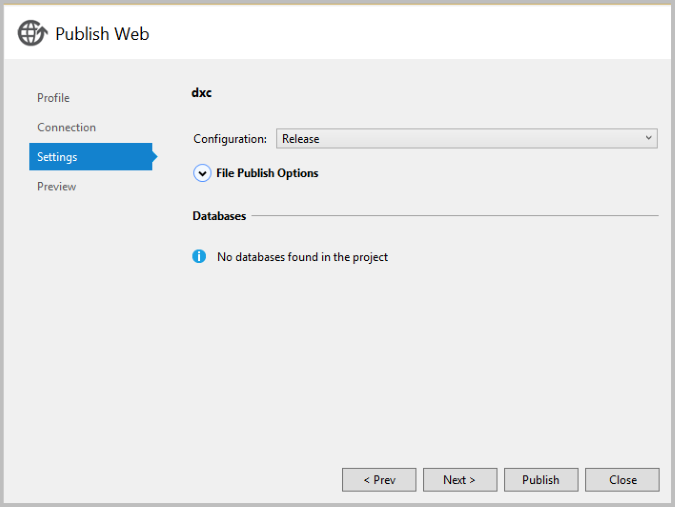Click the Databases section header
The width and height of the screenshot is (675, 507).
[219, 216]
